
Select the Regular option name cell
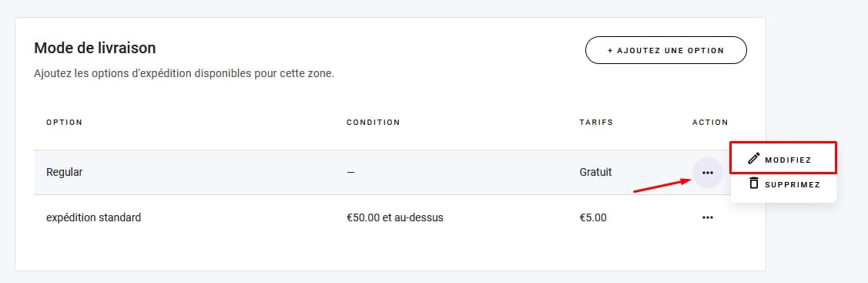(x=64, y=172)
